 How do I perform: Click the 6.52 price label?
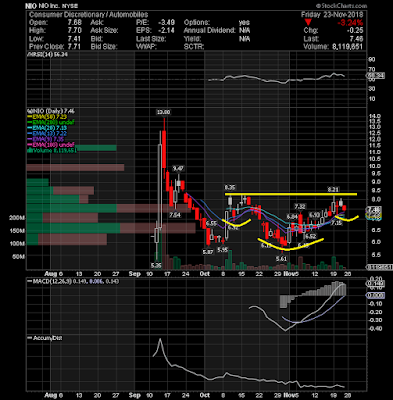coord(310,236)
